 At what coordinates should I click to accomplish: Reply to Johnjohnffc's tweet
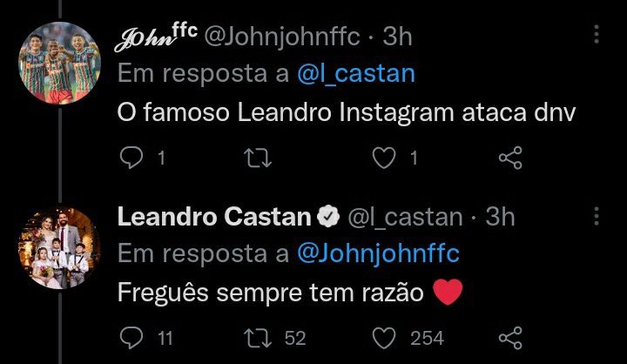coord(130,158)
